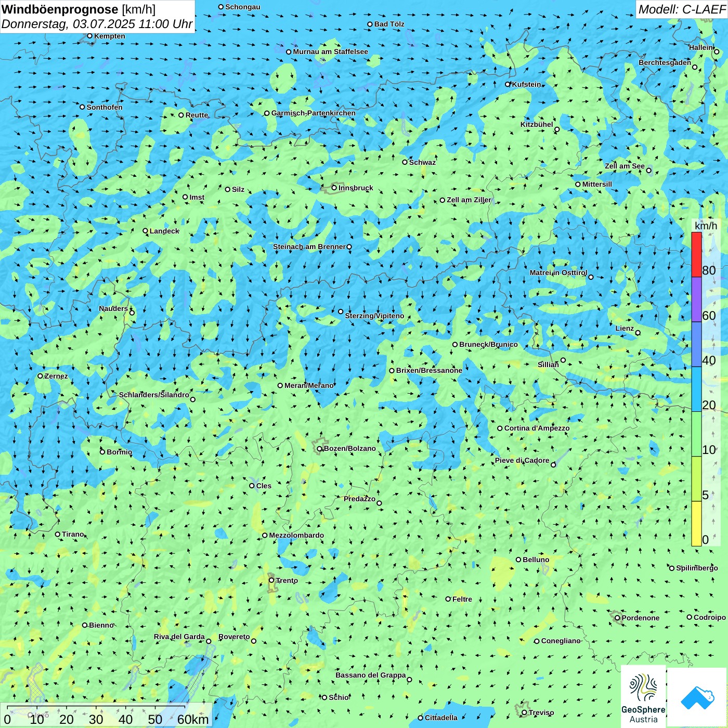Click the Bruneck/Brunico label

488,344
